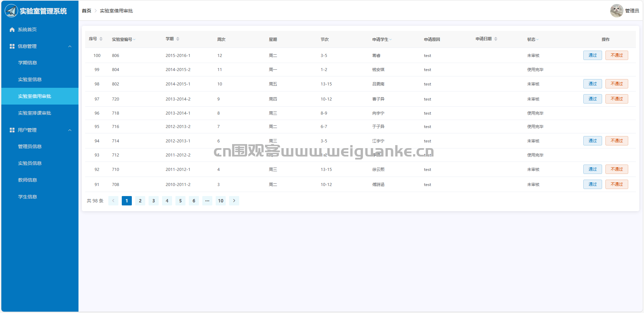
Task: Click the grid icon beside 用户管理
Action: pos(12,130)
